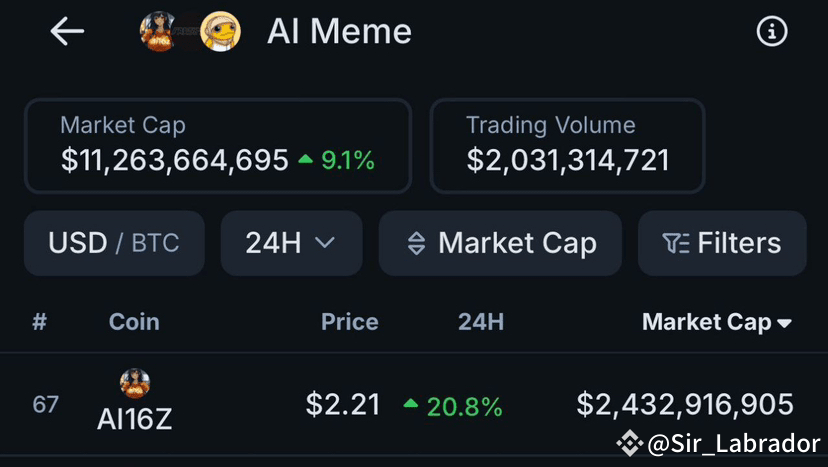Viewport: 828px width, 467px height.
Task: Tap the yellow duck avatar in the header
Action: click(x=221, y=31)
